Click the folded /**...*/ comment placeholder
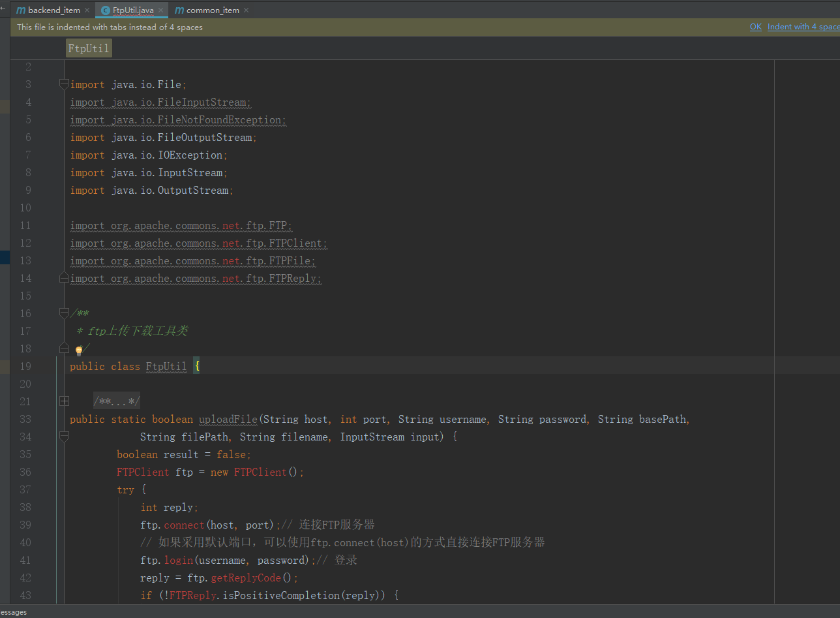Image resolution: width=840 pixels, height=618 pixels. [x=117, y=401]
